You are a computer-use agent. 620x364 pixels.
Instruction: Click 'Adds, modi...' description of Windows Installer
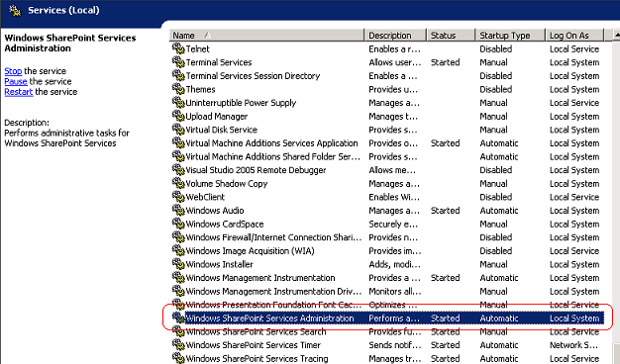tap(394, 264)
